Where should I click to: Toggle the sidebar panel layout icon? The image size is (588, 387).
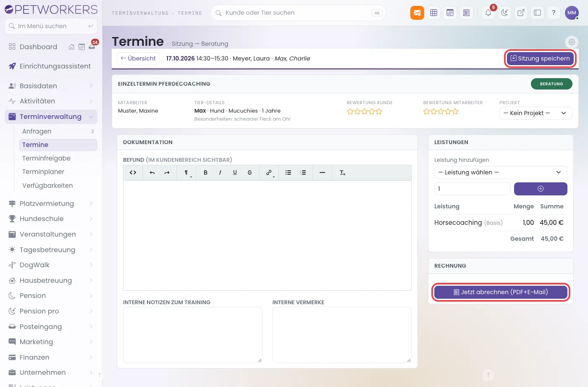tap(537, 13)
